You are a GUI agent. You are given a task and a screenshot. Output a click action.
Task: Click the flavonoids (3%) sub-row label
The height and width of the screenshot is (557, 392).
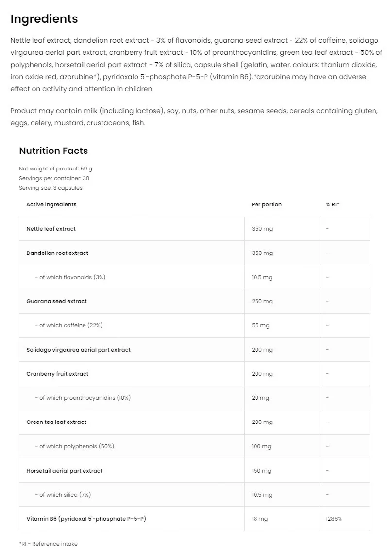70,277
